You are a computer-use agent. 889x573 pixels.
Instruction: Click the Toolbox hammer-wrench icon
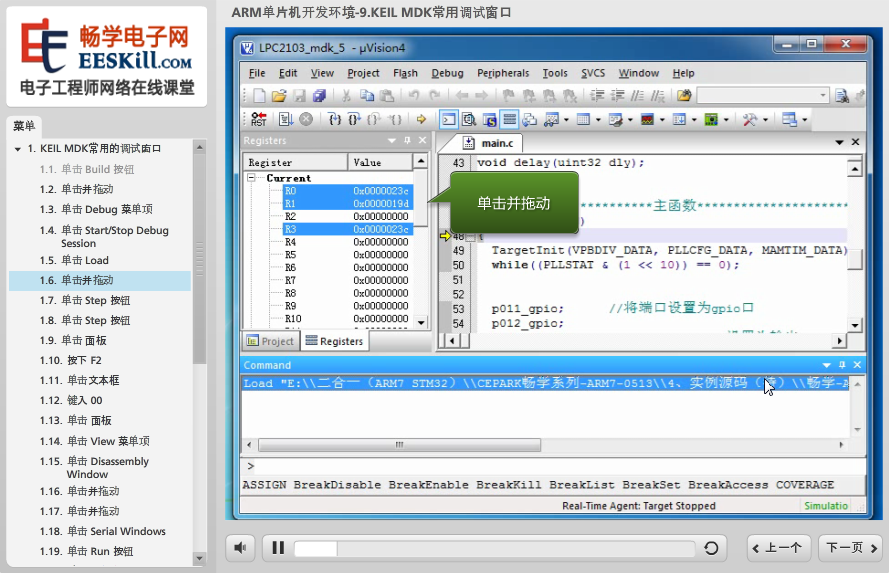tap(750, 119)
